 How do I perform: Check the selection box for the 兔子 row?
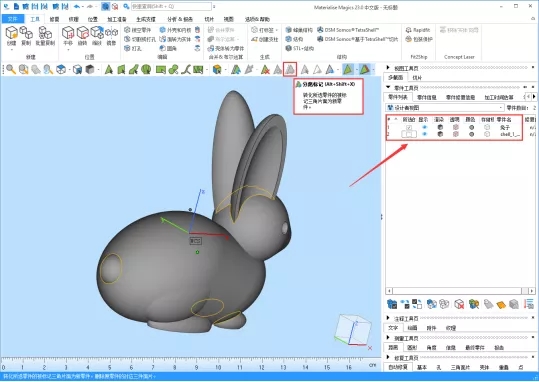[x=409, y=128]
